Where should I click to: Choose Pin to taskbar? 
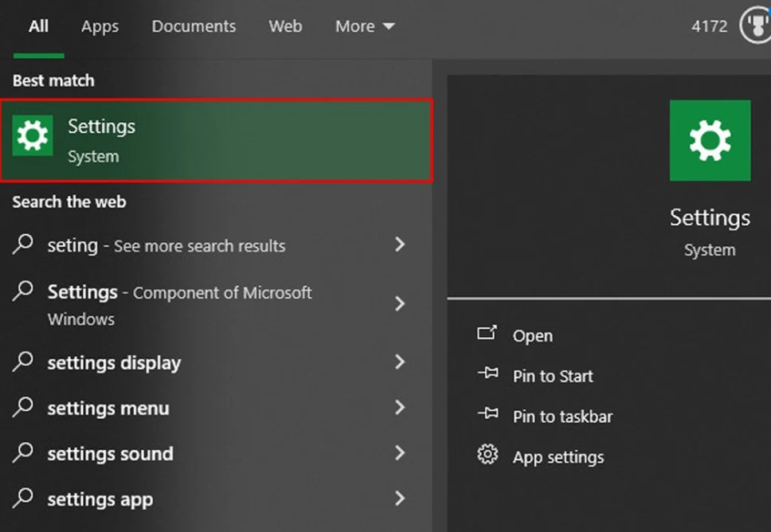tap(562, 417)
